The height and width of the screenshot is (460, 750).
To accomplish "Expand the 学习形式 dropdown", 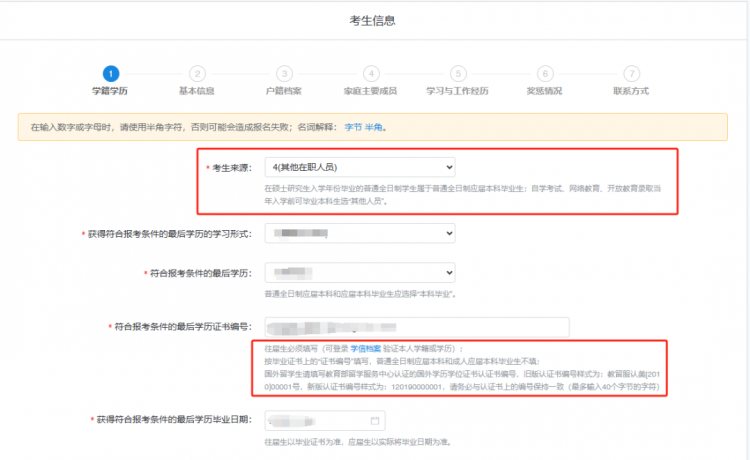I will coord(359,232).
